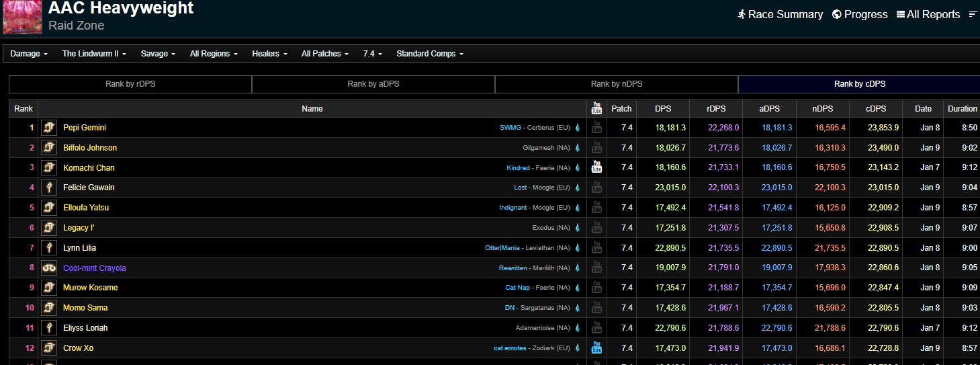Click AAC Heavyweight zone thumbnail image

point(23,17)
